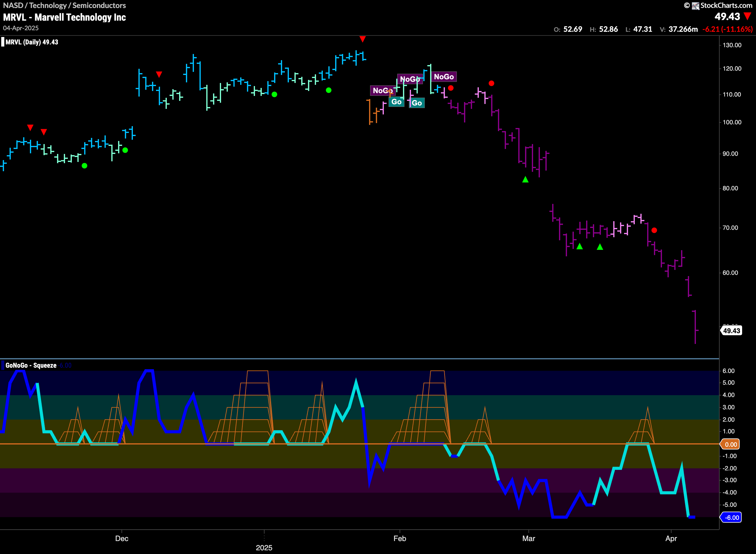Click the green triangle marker near 80.00
This screenshot has width=756, height=554.
[x=525, y=180]
